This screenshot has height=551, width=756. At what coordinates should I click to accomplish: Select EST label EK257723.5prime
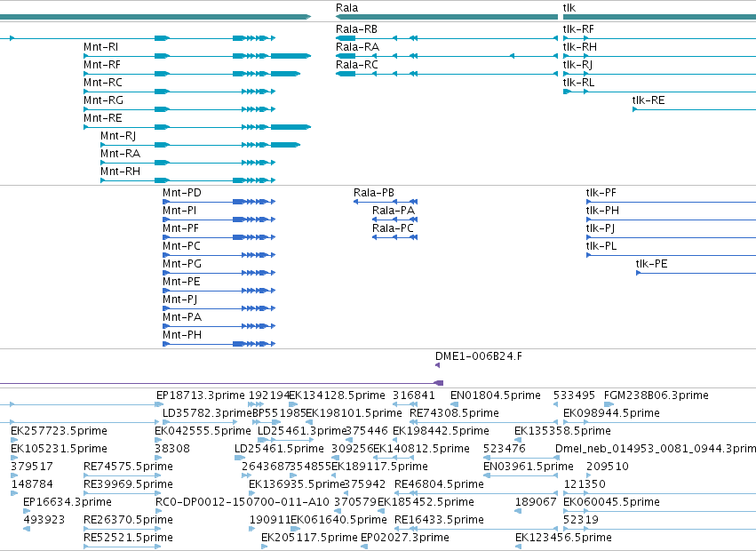[x=59, y=431]
